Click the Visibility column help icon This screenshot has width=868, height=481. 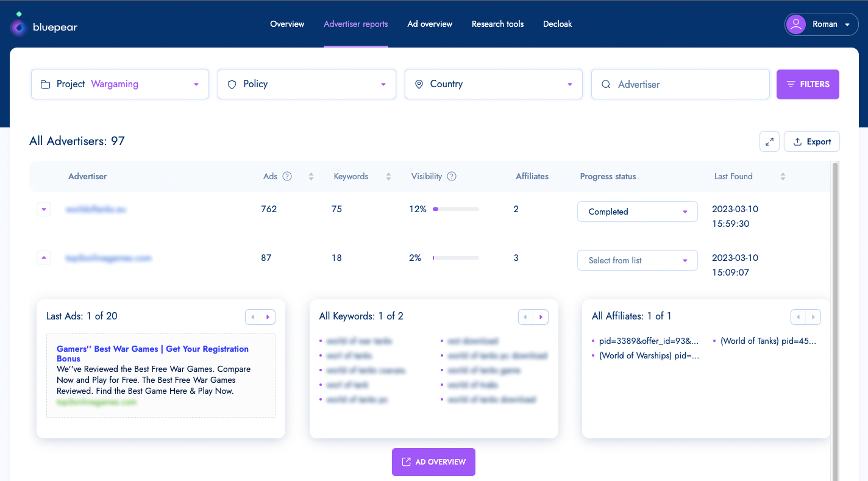(452, 176)
